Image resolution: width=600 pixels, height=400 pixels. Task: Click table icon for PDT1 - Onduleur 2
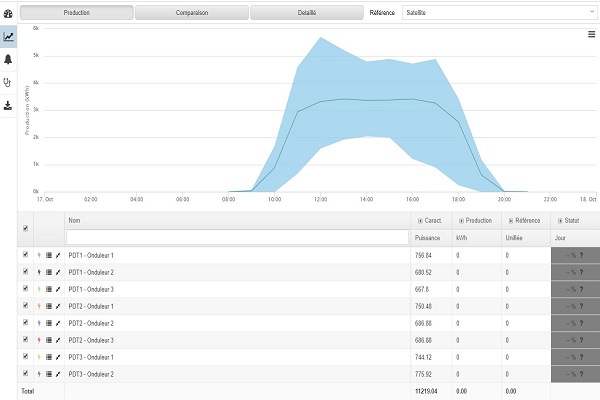pyautogui.click(x=49, y=272)
